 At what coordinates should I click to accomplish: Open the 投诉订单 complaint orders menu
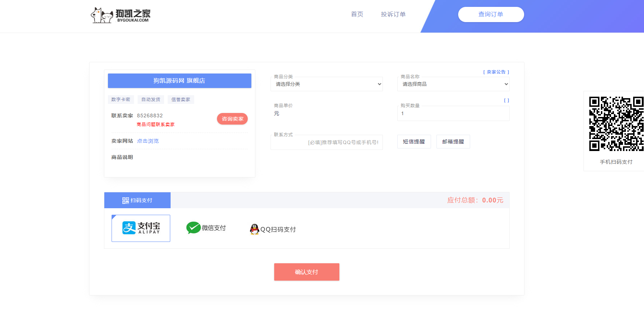click(393, 14)
